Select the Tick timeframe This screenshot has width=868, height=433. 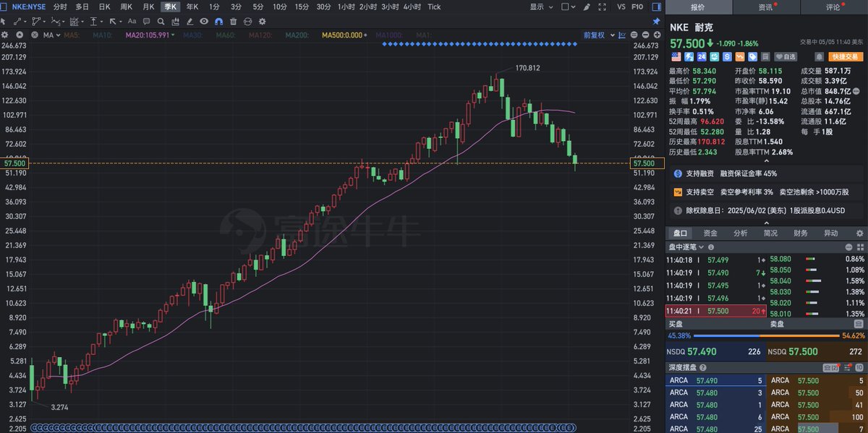434,7
